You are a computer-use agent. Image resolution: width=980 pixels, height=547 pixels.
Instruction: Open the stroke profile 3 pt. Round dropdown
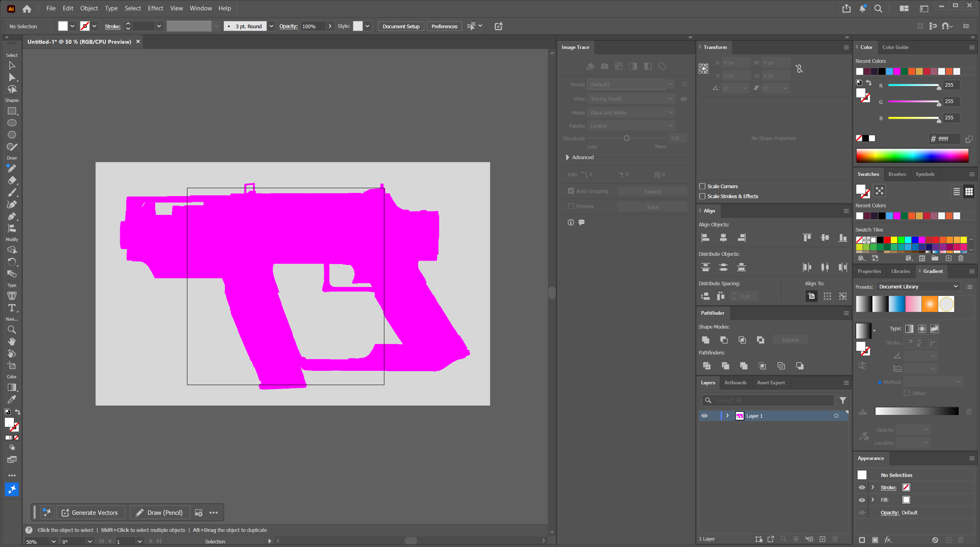pyautogui.click(x=271, y=26)
